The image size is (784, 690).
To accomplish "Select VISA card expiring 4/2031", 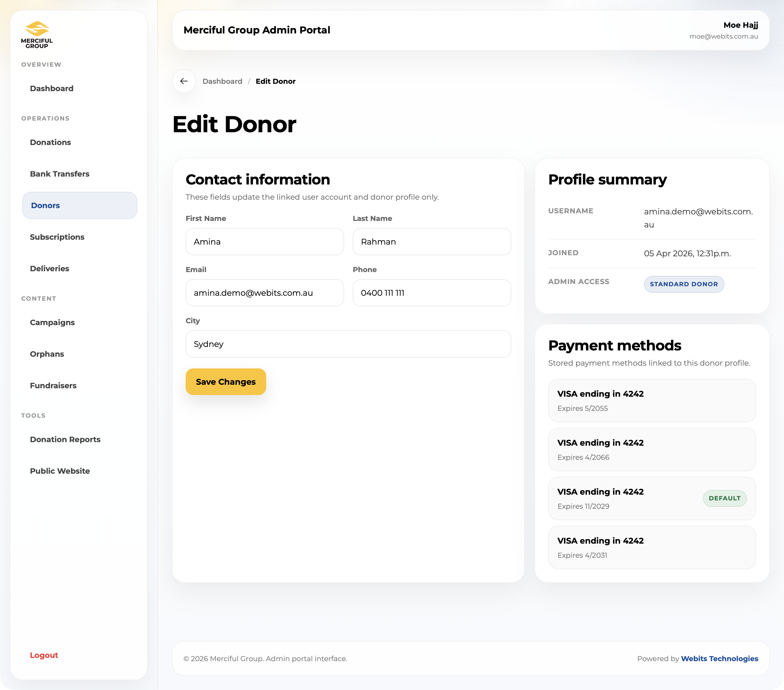I will (x=652, y=548).
